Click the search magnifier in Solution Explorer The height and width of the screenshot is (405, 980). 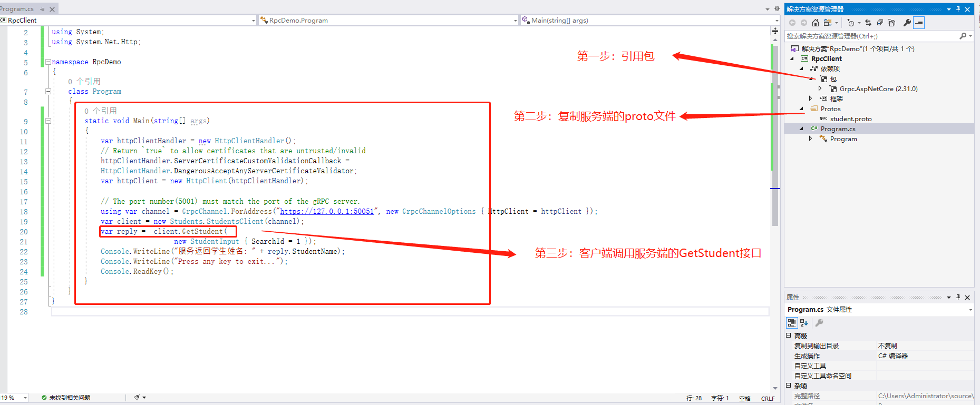tap(963, 36)
